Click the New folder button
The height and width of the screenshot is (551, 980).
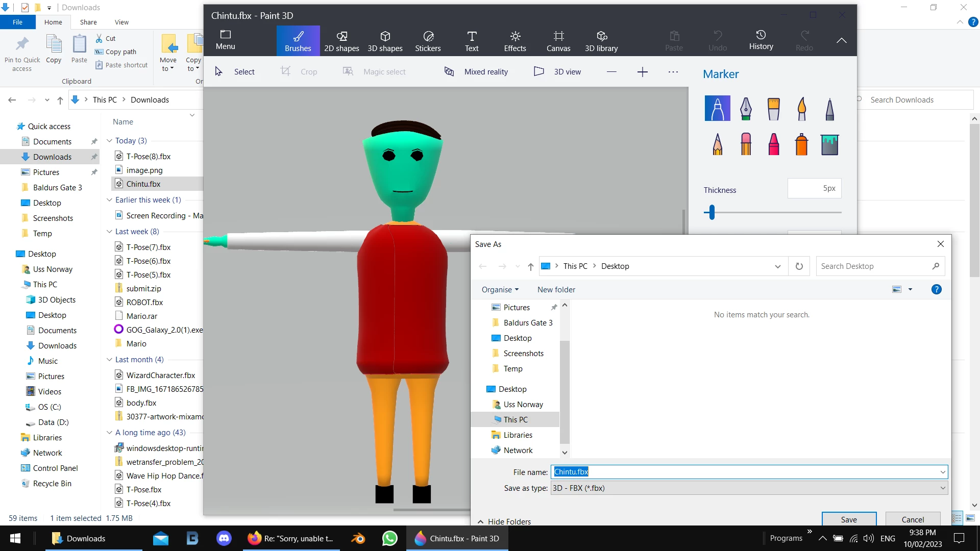pyautogui.click(x=556, y=290)
